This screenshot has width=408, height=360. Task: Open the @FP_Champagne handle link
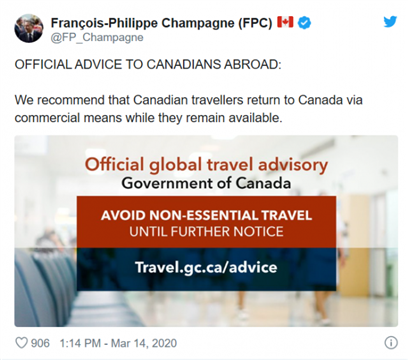point(97,37)
